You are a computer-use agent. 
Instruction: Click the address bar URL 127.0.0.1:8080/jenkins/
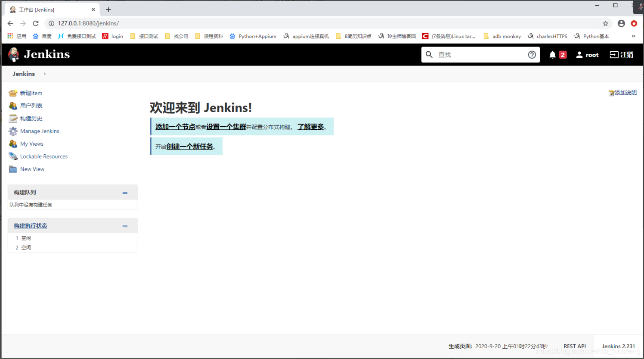pyautogui.click(x=88, y=23)
